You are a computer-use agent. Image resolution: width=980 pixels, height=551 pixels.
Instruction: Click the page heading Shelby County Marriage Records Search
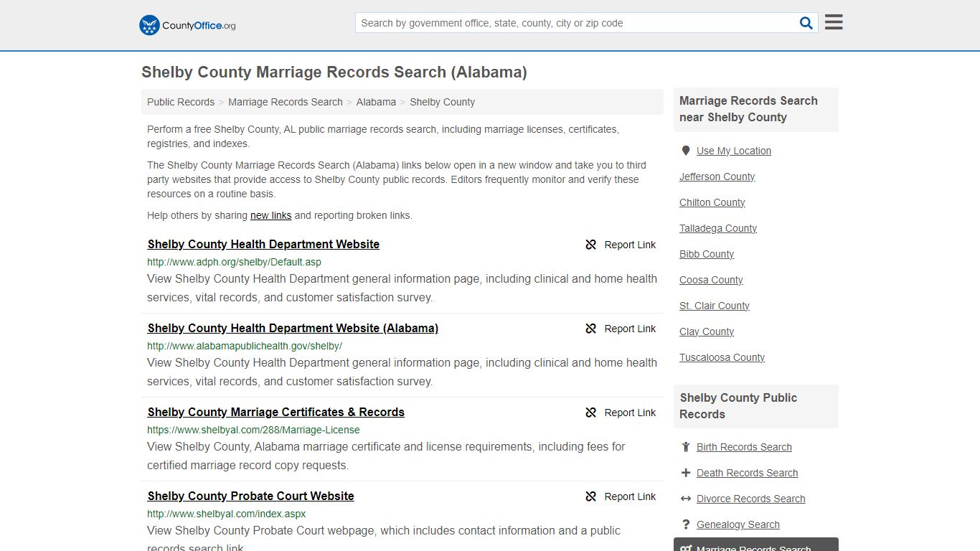[334, 72]
